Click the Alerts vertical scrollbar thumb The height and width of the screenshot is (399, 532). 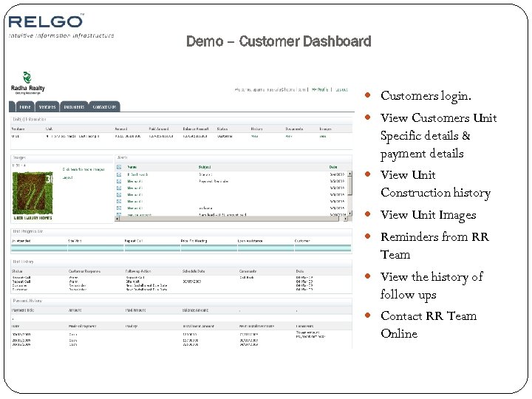click(349, 185)
